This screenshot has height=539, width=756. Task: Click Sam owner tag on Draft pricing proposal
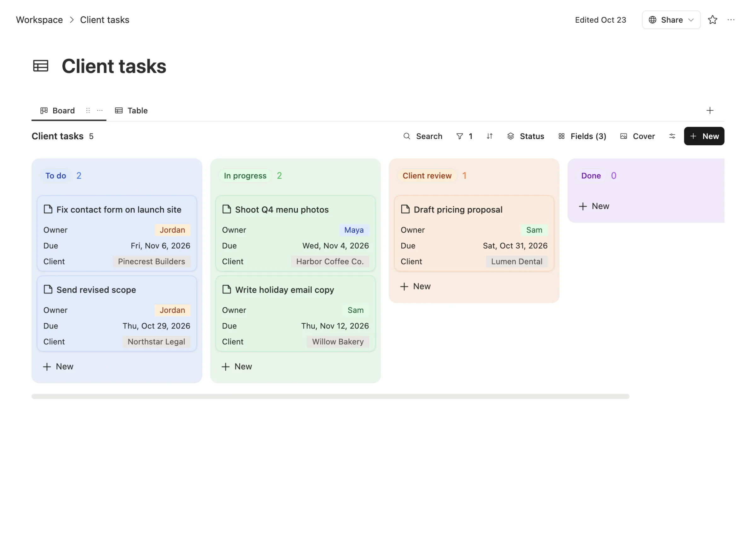pyautogui.click(x=534, y=230)
